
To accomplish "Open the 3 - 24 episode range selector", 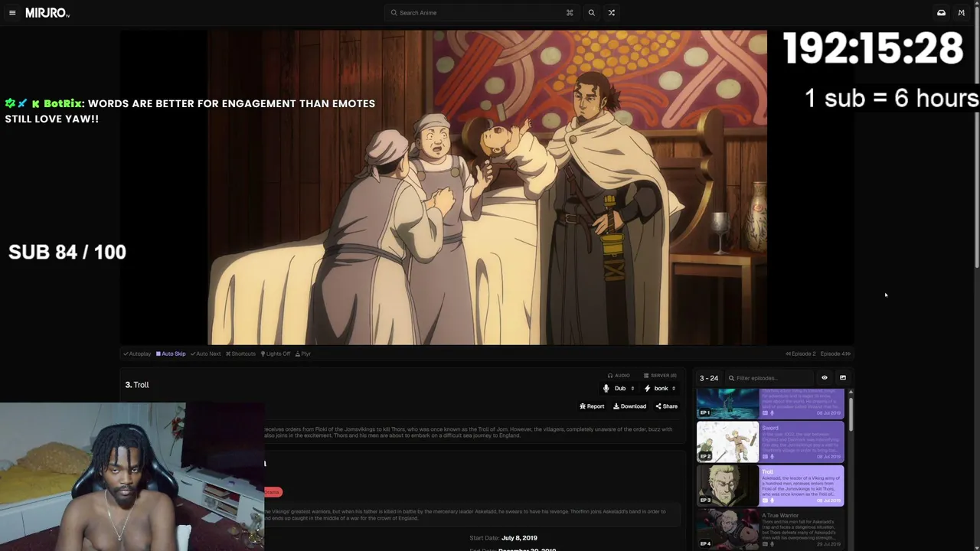I will [x=709, y=378].
